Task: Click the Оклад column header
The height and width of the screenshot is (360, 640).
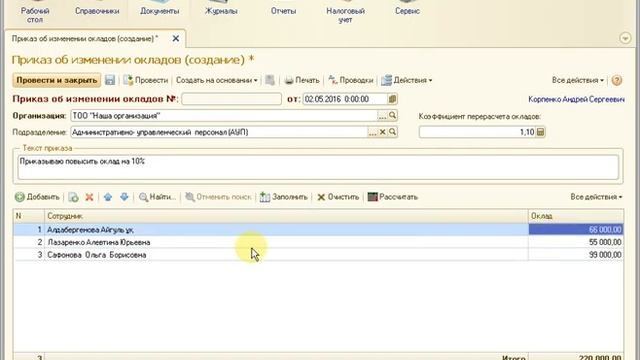Action: tap(576, 216)
